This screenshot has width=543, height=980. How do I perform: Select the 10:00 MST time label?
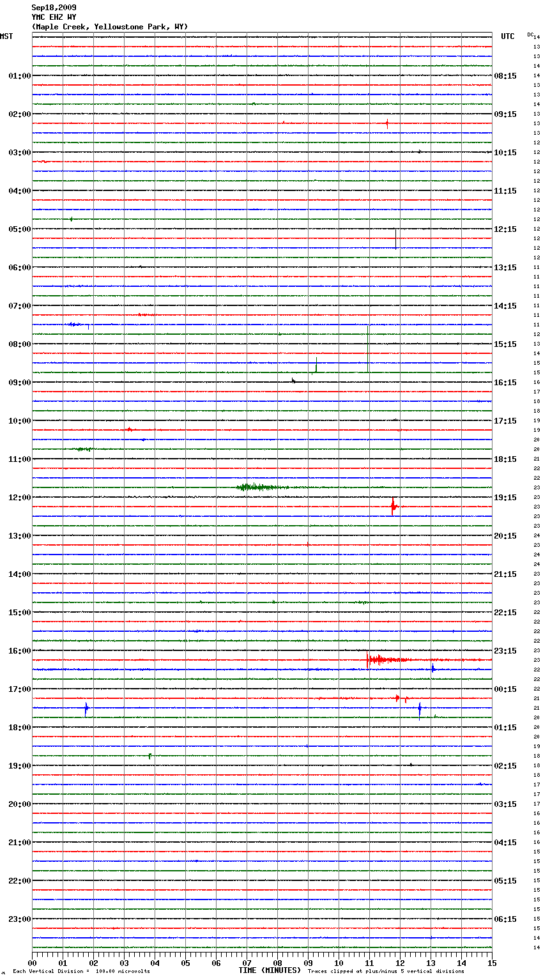pyautogui.click(x=20, y=421)
